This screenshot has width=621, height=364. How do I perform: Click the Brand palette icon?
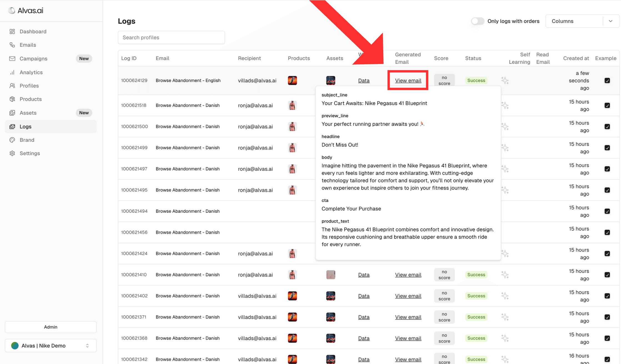point(12,140)
